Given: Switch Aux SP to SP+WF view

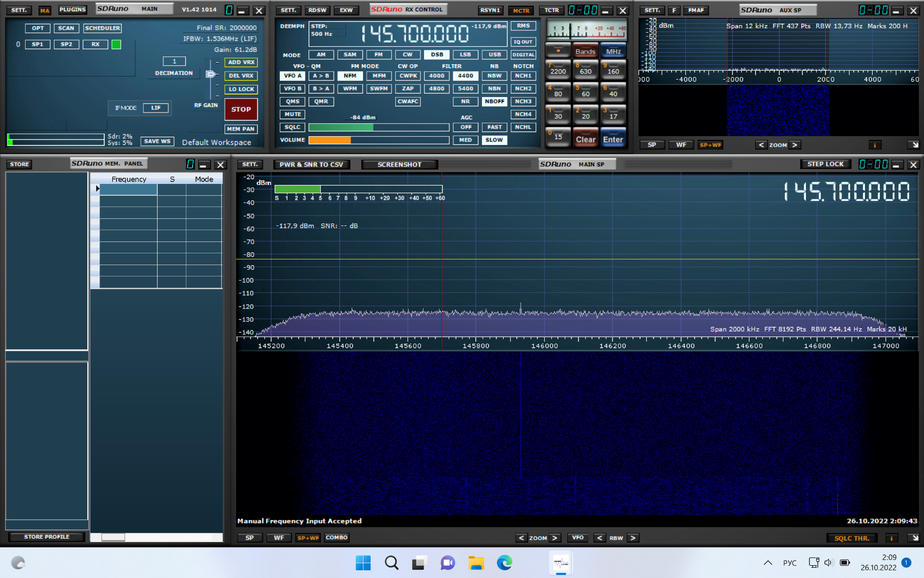Looking at the screenshot, I should (710, 145).
